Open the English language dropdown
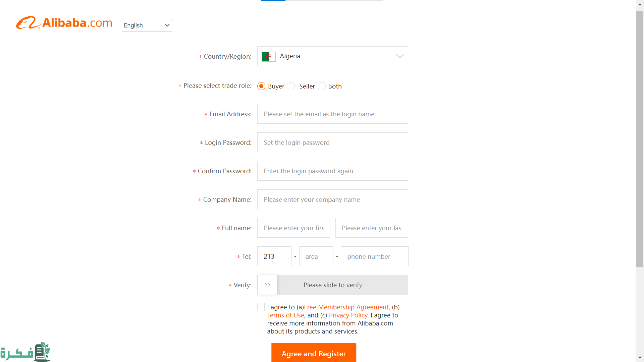This screenshot has width=644, height=362. 147,25
